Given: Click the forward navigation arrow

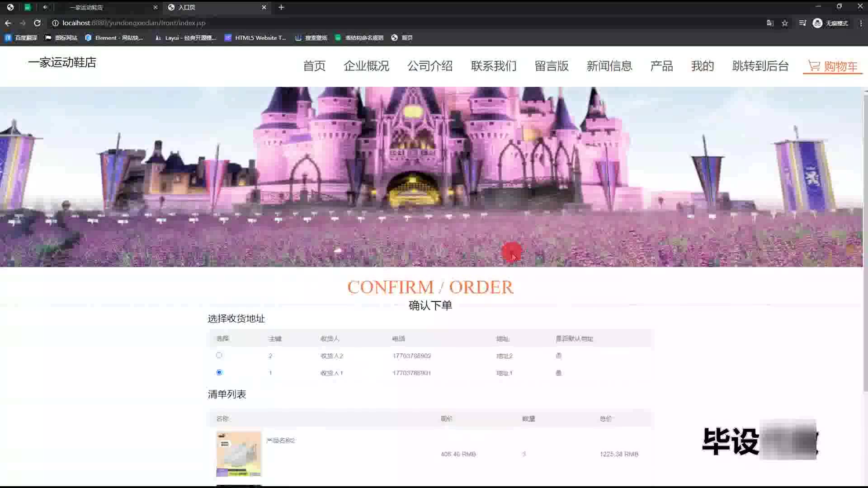Looking at the screenshot, I should click(23, 23).
